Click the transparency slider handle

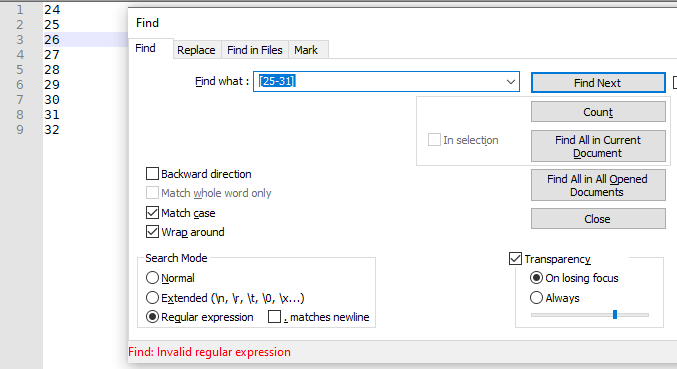615,315
